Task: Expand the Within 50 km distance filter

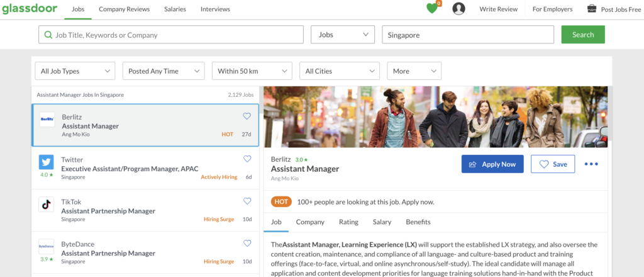Action: [252, 71]
